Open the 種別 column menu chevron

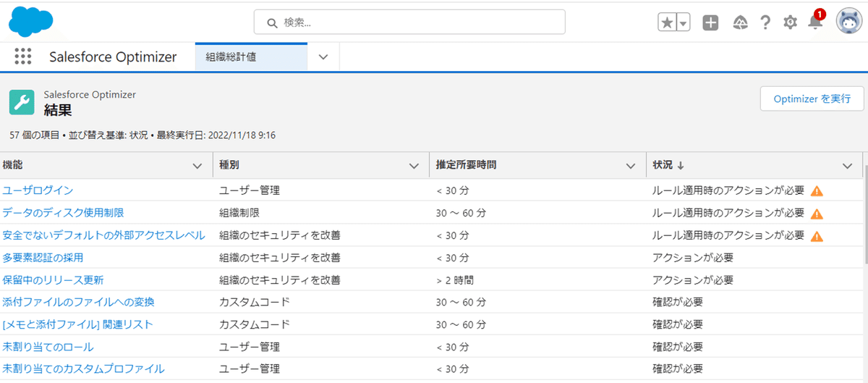coord(414,166)
